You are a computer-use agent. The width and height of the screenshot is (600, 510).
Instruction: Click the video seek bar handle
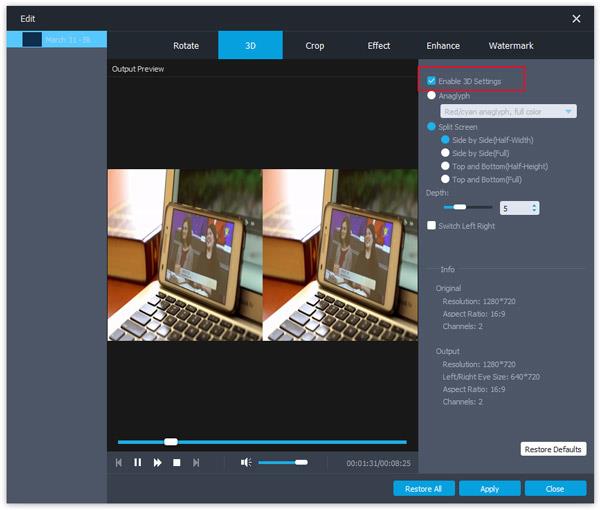tap(171, 442)
